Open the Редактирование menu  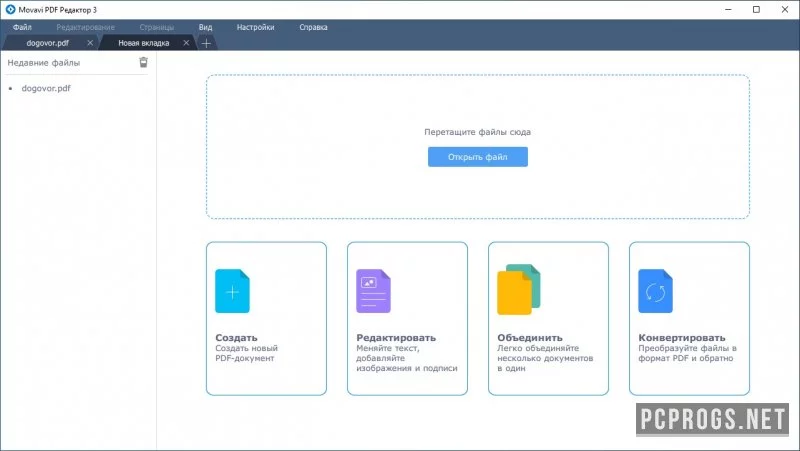(85, 27)
